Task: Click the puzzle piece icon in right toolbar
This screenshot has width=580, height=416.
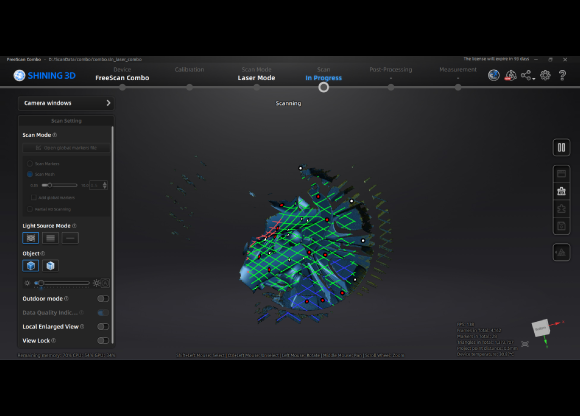Action: click(x=561, y=209)
